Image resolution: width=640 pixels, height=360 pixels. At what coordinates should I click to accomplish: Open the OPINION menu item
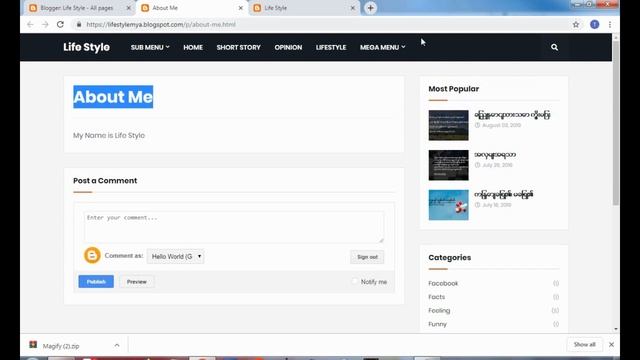(288, 47)
